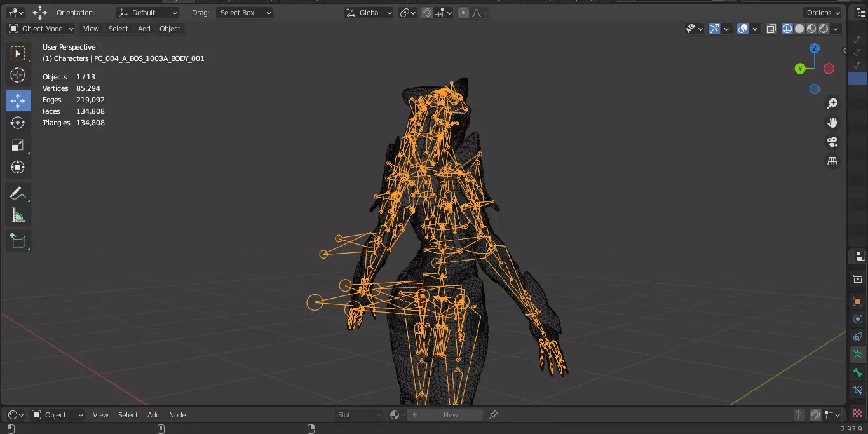Open the overlays options dropdown arrow
868x434 pixels.
[x=755, y=29]
